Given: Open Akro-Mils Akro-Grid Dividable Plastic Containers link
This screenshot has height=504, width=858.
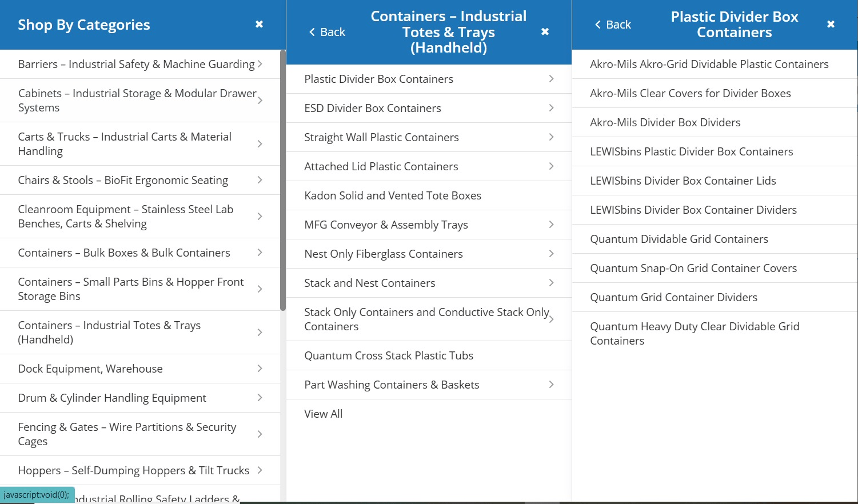Looking at the screenshot, I should pos(709,64).
